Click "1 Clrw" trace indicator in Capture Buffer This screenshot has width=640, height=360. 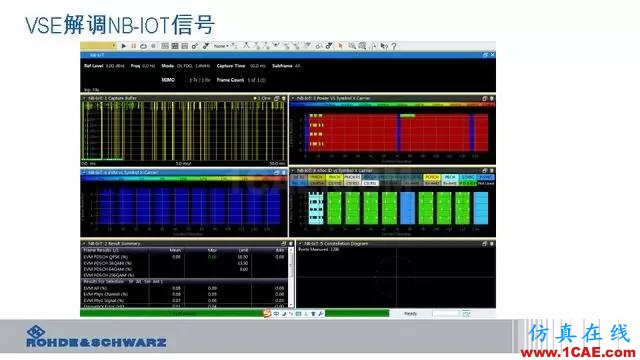[262, 98]
